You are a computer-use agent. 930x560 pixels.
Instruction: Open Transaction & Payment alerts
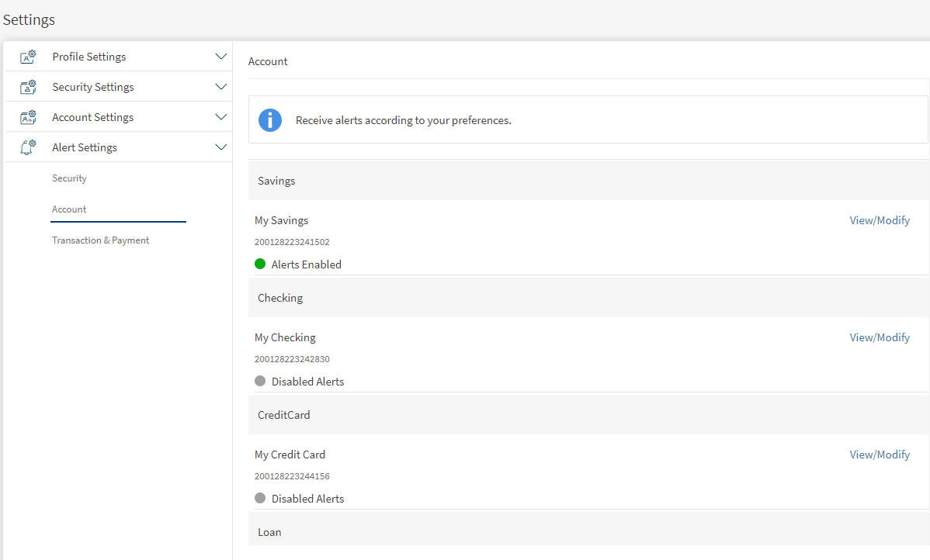(x=100, y=240)
